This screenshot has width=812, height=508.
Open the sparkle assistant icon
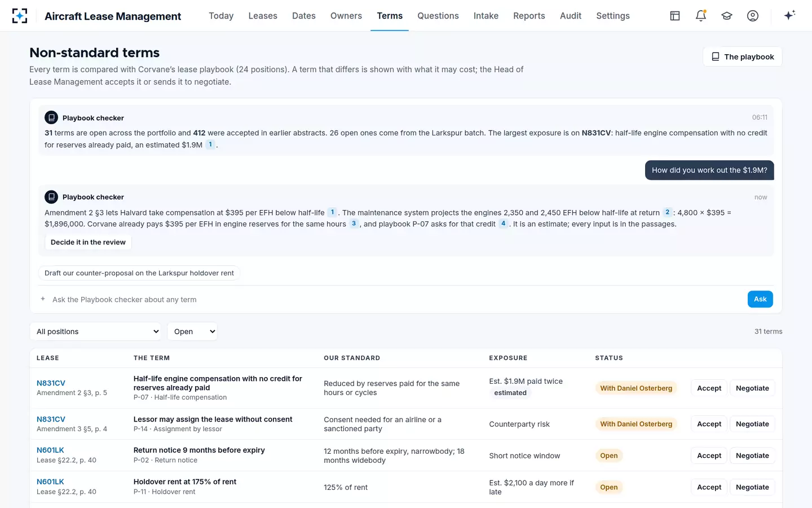(x=789, y=15)
